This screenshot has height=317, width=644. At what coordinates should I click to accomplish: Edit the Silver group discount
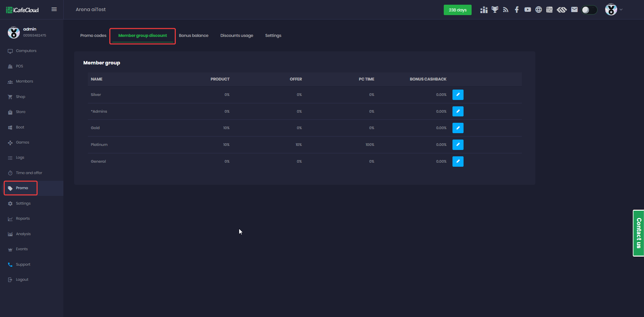click(x=458, y=95)
